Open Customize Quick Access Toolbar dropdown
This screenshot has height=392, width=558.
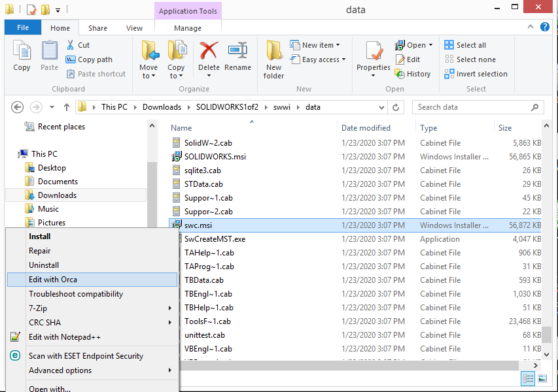pos(58,10)
